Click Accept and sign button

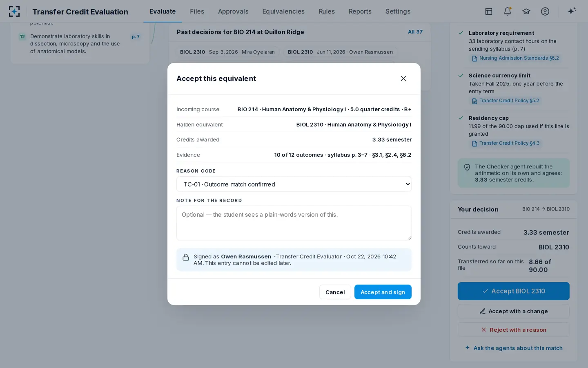click(383, 292)
